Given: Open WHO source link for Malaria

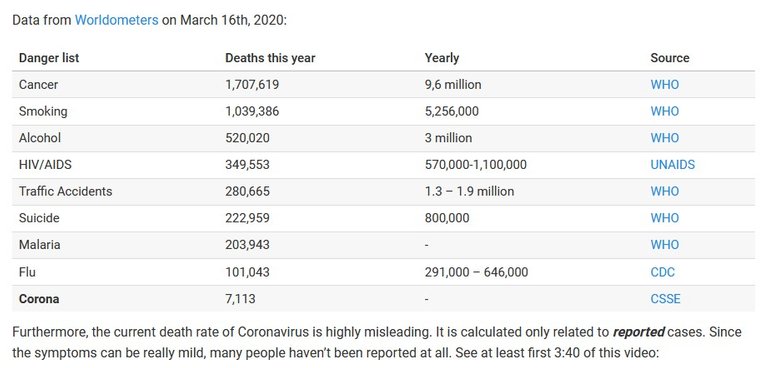Looking at the screenshot, I should point(665,245).
